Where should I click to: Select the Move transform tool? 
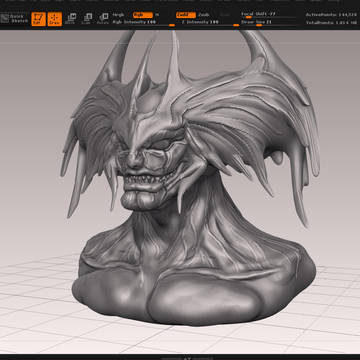71,19
